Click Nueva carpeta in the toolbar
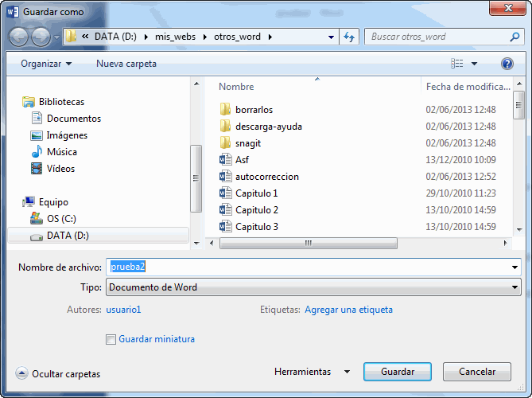Image resolution: width=532 pixels, height=398 pixels. pos(126,64)
